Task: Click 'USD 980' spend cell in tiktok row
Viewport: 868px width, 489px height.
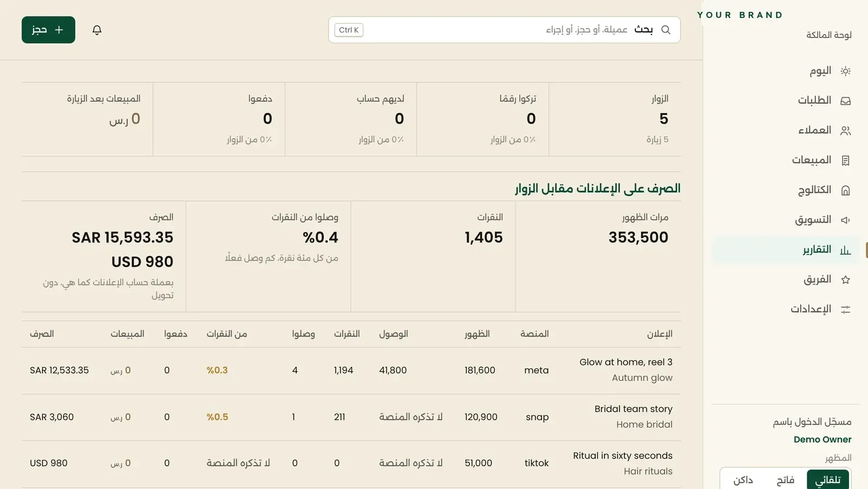Action: pyautogui.click(x=49, y=463)
